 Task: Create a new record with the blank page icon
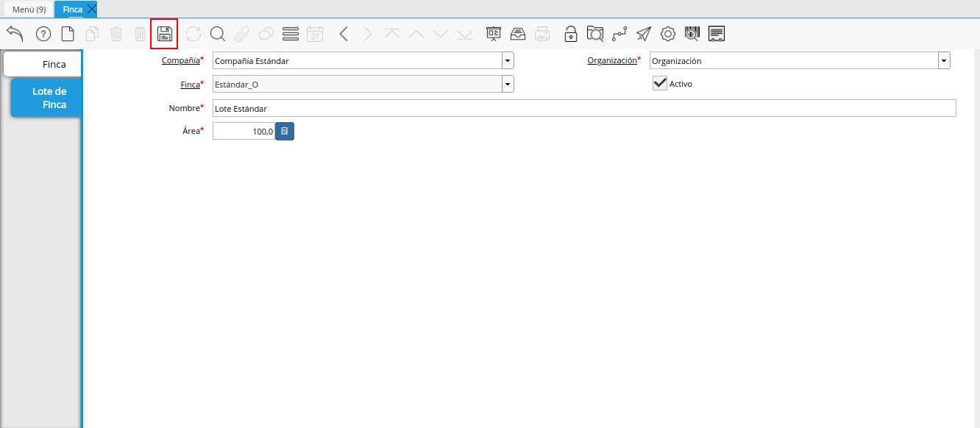68,33
